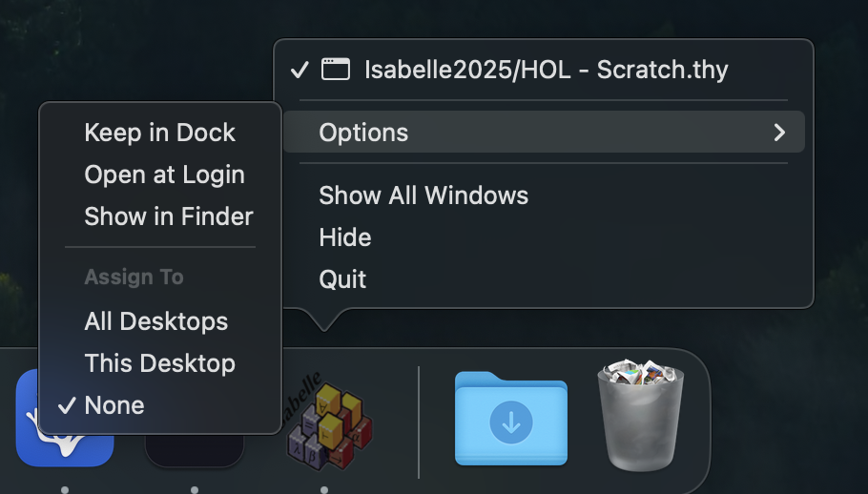The image size is (868, 494).
Task: Select None under Assign To
Action: (x=114, y=405)
